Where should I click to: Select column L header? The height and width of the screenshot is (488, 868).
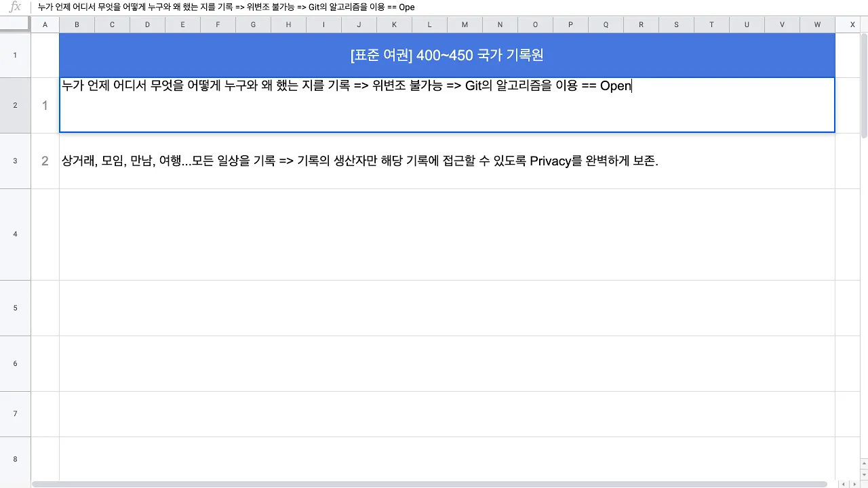[429, 24]
